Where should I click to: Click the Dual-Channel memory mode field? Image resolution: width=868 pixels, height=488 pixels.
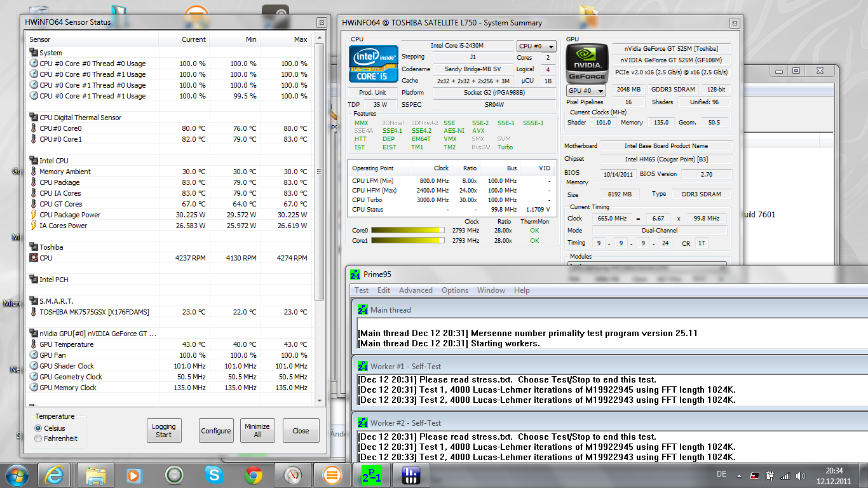(x=658, y=231)
